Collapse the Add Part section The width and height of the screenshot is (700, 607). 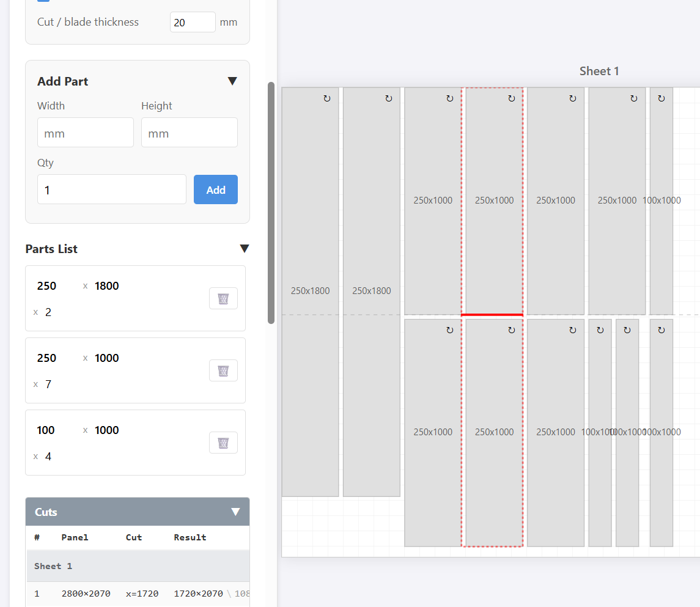232,81
